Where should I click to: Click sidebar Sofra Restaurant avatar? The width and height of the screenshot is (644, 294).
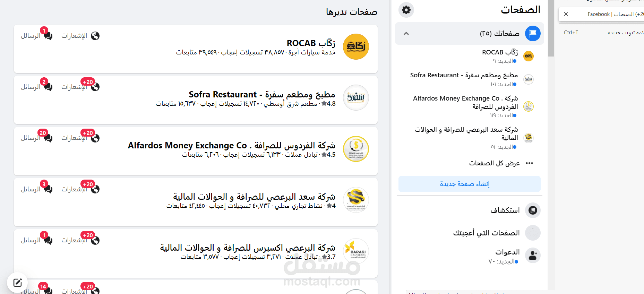click(528, 79)
